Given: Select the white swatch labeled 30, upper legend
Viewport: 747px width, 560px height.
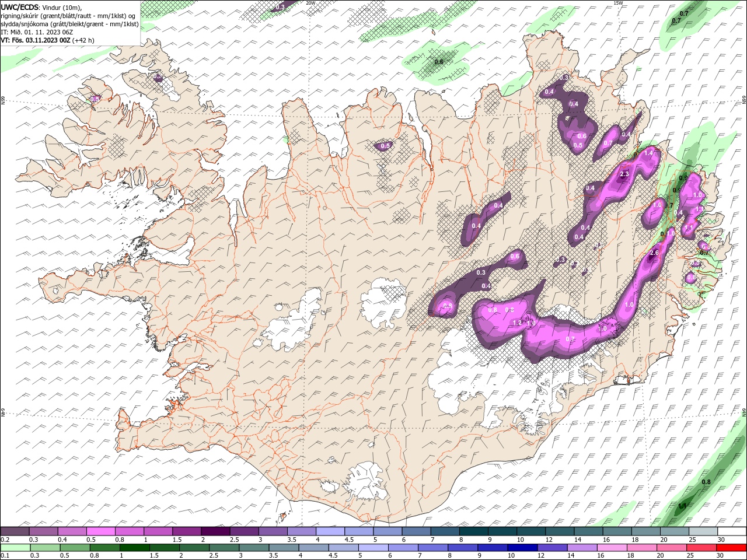Looking at the screenshot, I should pos(731,531).
